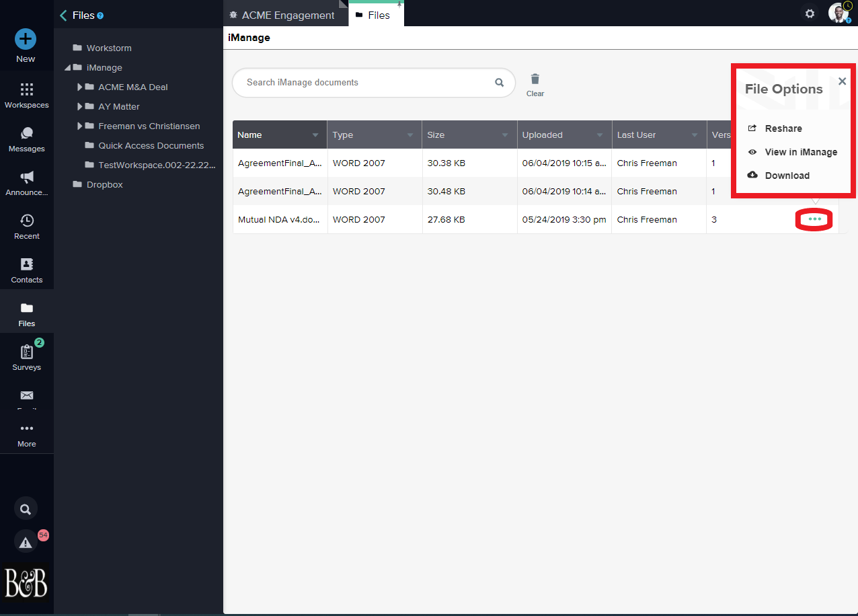
Task: Select the Dropbox folder
Action: click(x=104, y=185)
